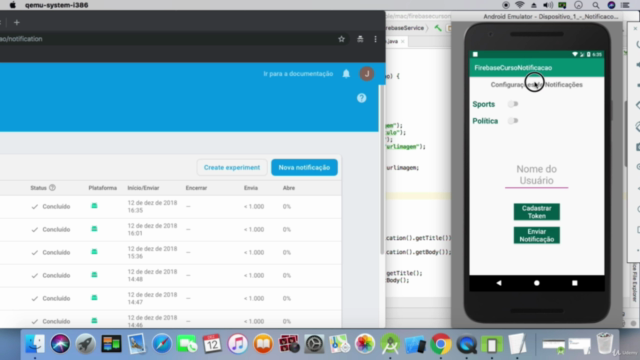Tap Cadastrar Token in the emulator

[536, 212]
